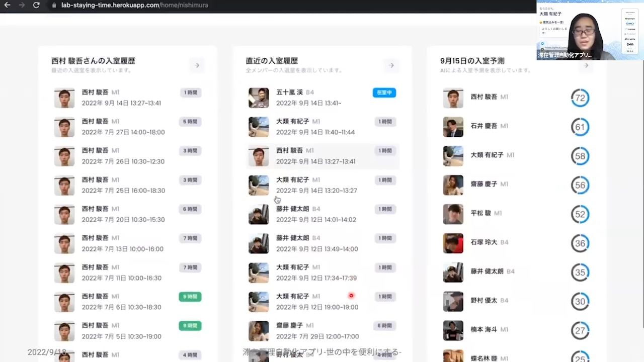Click the browser forward arrow
The width and height of the screenshot is (644, 362).
[x=21, y=5]
